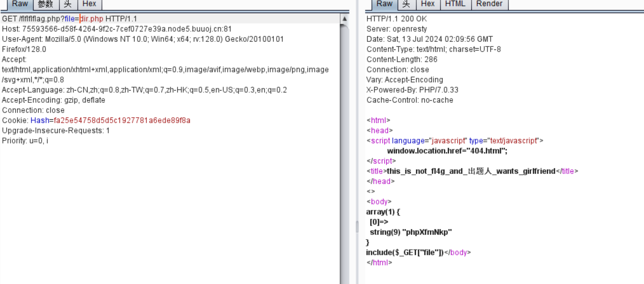Click the window.location.href script line
644x284 pixels.
[x=447, y=151]
